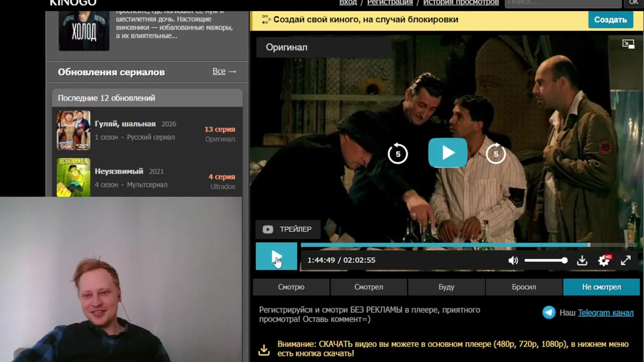
Task: Open the ТРЕЙЛЕР button
Action: 287,229
